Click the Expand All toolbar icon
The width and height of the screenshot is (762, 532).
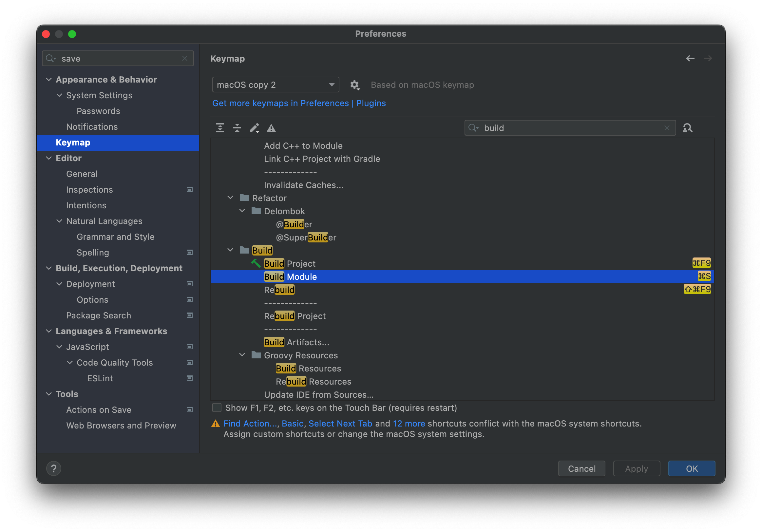[220, 128]
